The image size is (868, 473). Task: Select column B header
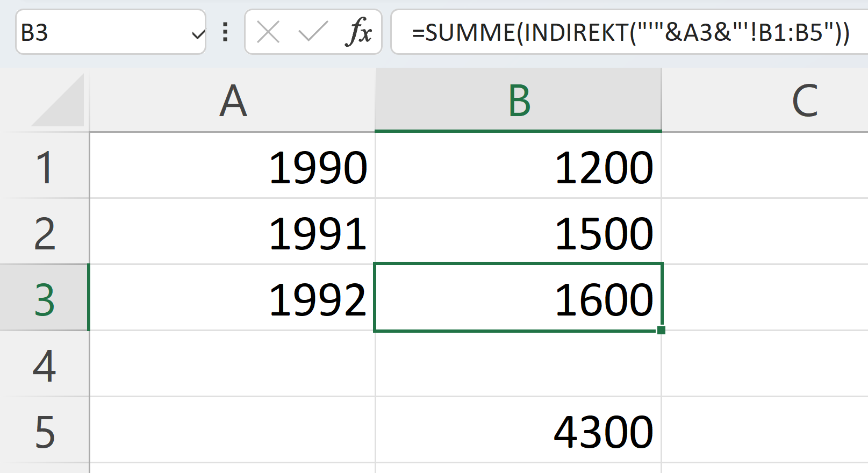click(x=518, y=101)
